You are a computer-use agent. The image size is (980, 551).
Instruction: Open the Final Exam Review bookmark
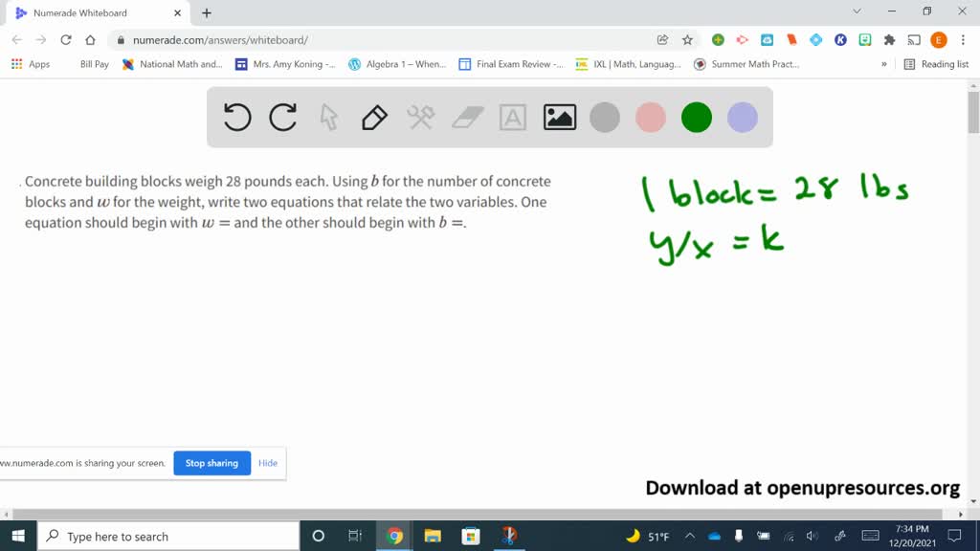(511, 64)
